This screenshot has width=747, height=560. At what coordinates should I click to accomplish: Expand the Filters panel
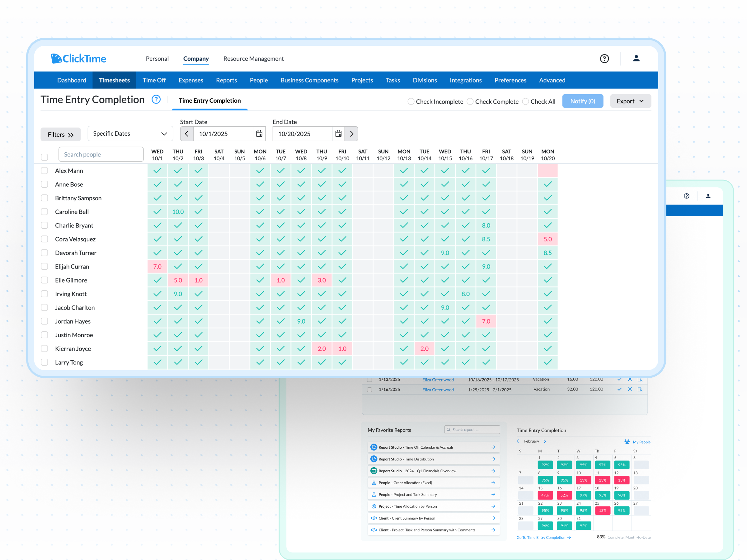tap(60, 135)
